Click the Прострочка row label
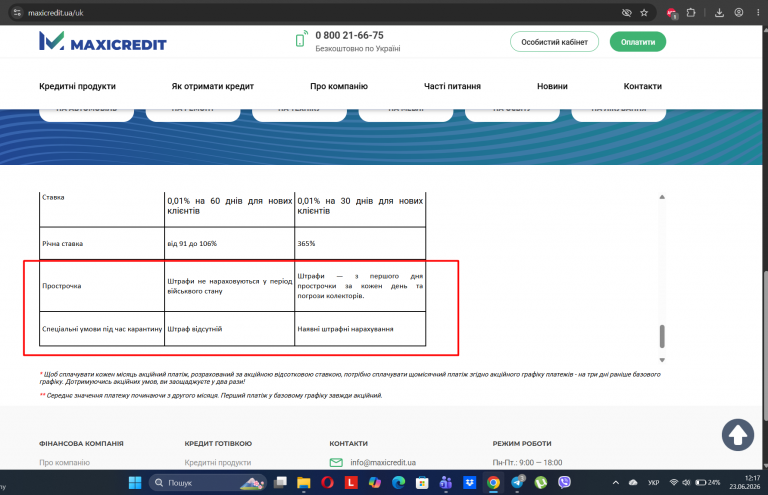The width and height of the screenshot is (768, 495). tap(62, 286)
